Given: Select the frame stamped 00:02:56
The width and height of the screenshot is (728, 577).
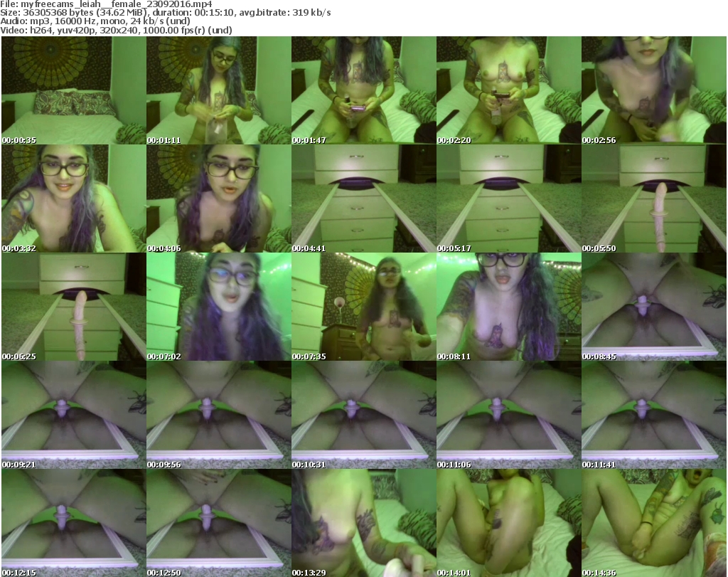Looking at the screenshot, I should click(x=654, y=90).
